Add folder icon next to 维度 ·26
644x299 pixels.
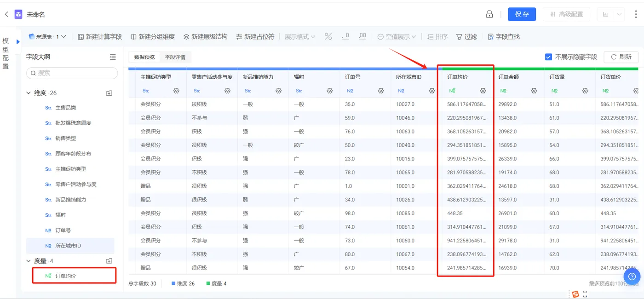click(x=109, y=93)
